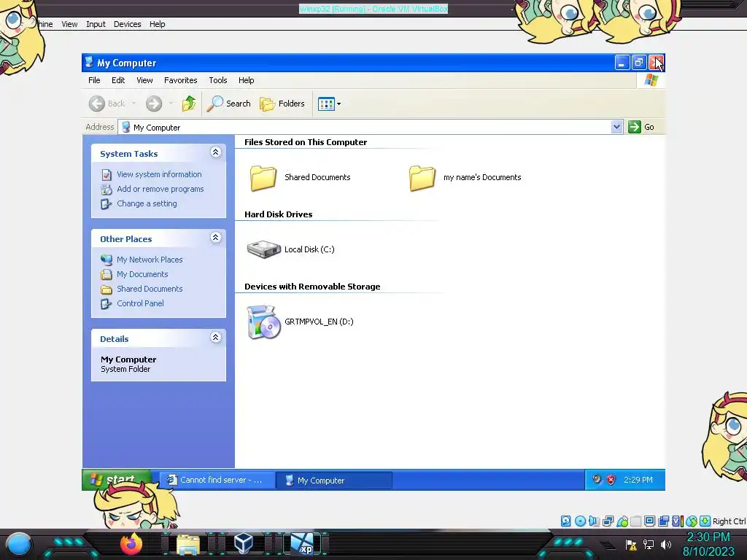Collapse the Other Places panel
Image resolution: width=747 pixels, height=560 pixels.
point(215,238)
